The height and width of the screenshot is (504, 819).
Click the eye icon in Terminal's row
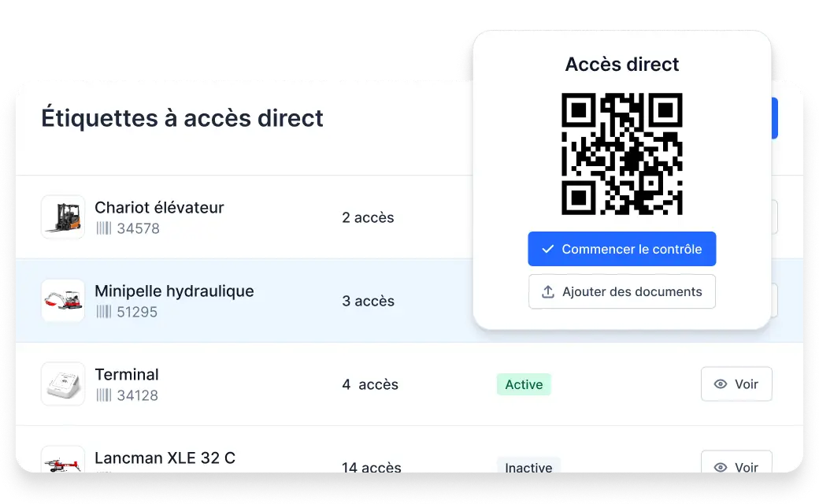[x=720, y=384]
